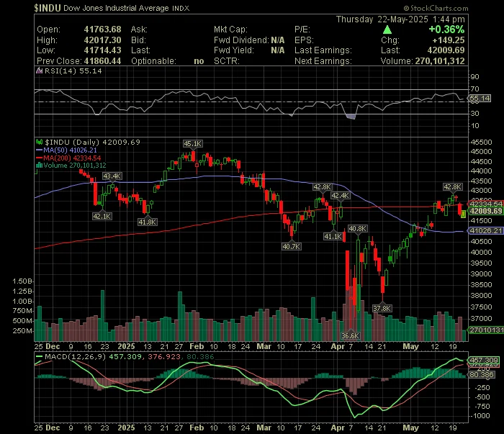Screen dimensions: 504x434
Task: Click the Fwd Dividend N/A value
Action: tap(278, 40)
